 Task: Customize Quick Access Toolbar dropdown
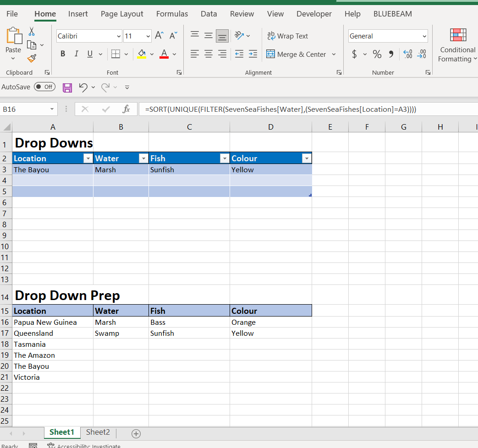[127, 87]
